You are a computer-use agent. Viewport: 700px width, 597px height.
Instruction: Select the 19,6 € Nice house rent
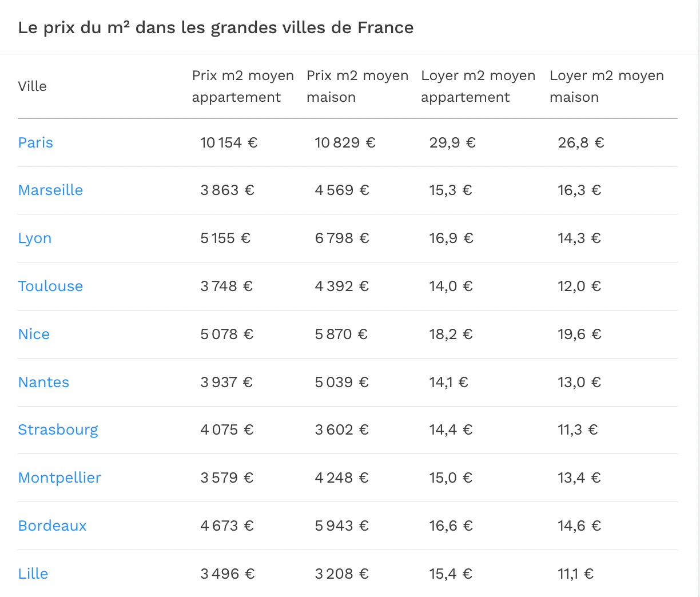click(x=579, y=334)
